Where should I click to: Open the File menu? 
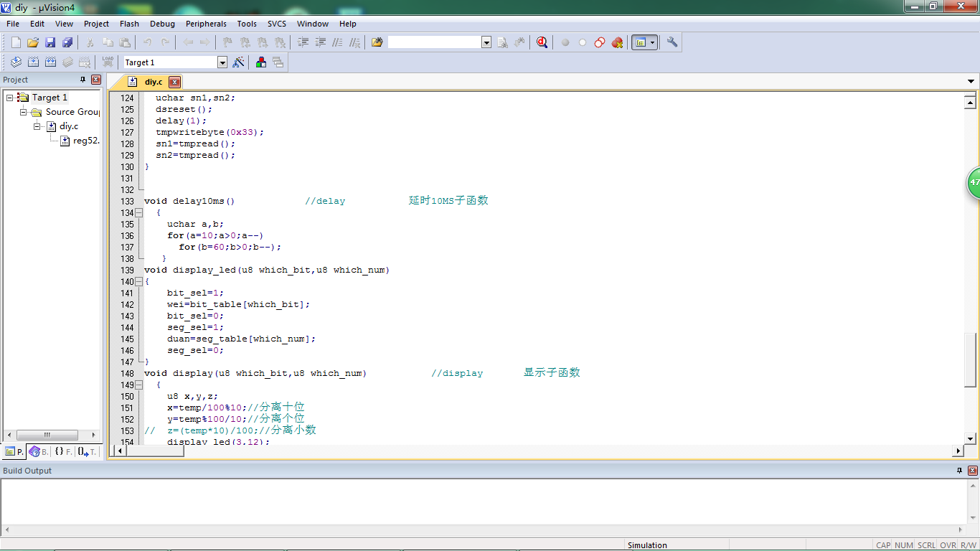click(x=13, y=24)
